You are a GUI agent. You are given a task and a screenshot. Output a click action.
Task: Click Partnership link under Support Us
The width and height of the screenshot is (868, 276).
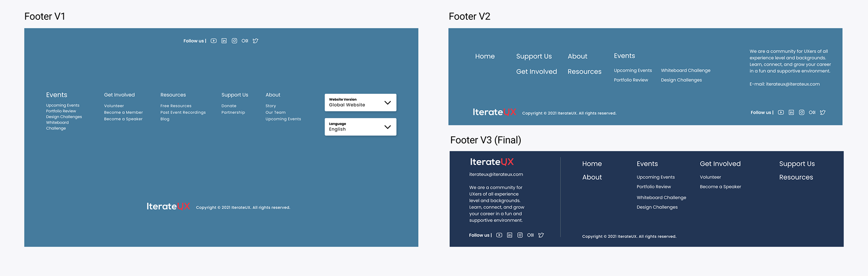point(233,112)
